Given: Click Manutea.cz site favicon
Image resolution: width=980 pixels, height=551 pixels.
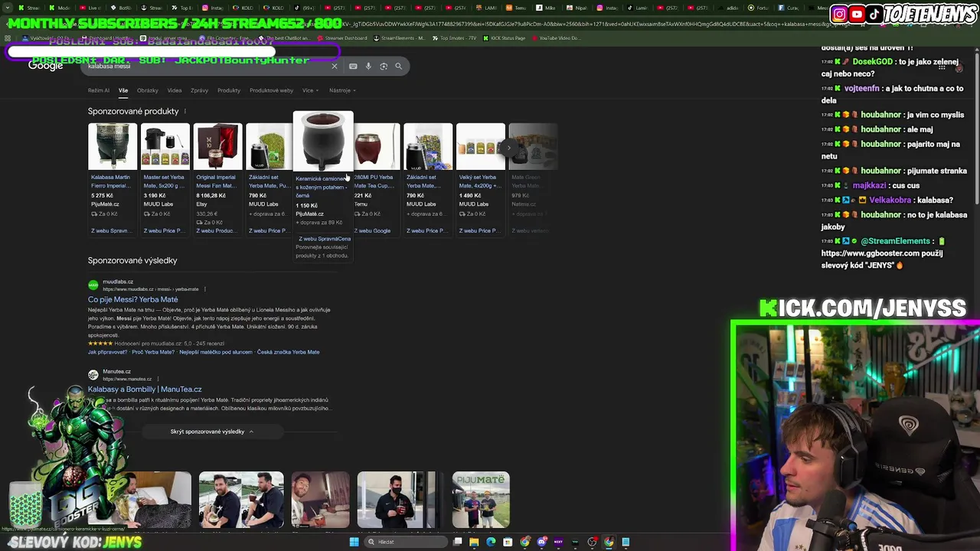Looking at the screenshot, I should 93,375.
